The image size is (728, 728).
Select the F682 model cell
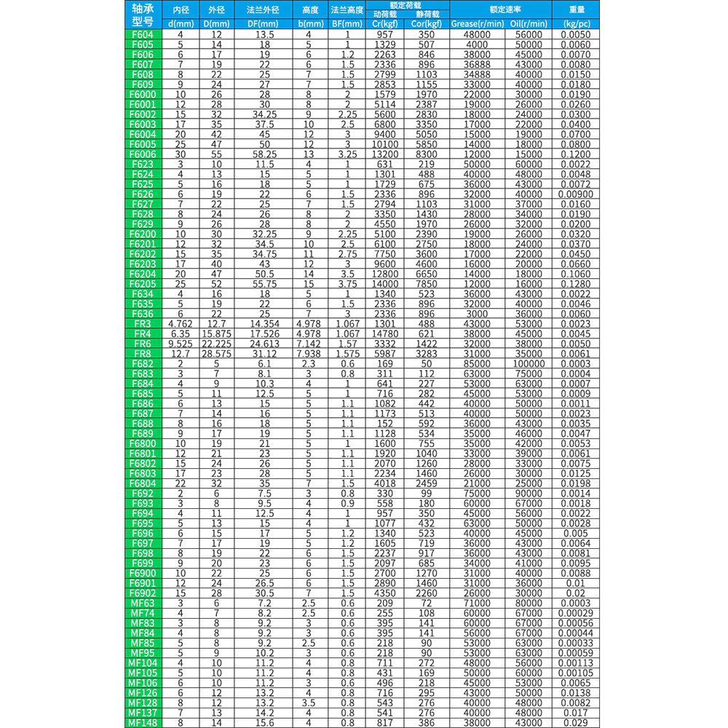143,363
